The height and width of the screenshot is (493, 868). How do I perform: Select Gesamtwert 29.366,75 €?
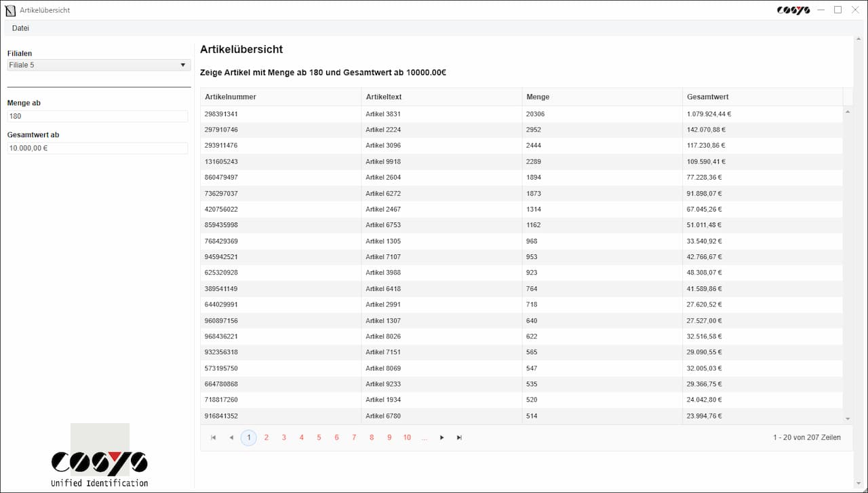[763, 384]
